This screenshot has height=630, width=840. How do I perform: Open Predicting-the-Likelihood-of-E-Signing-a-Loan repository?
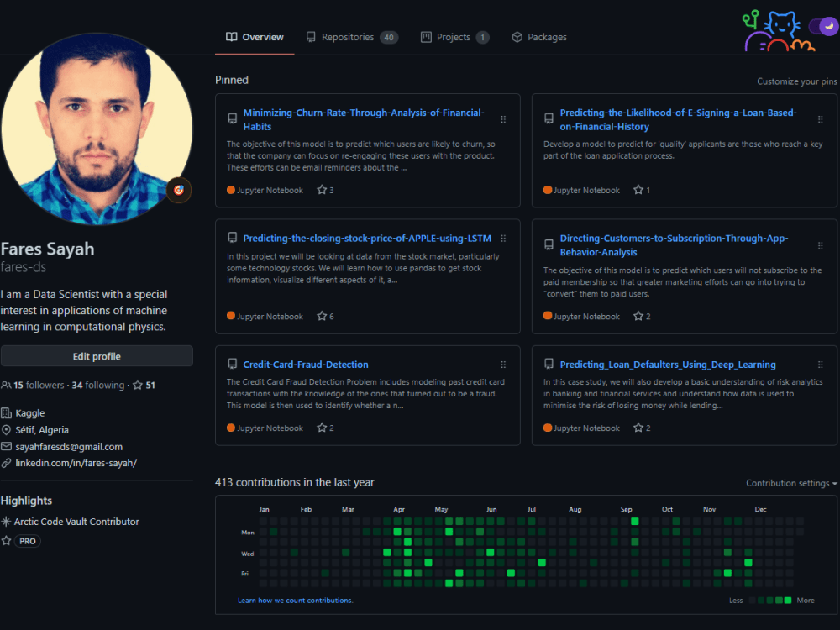coord(678,119)
